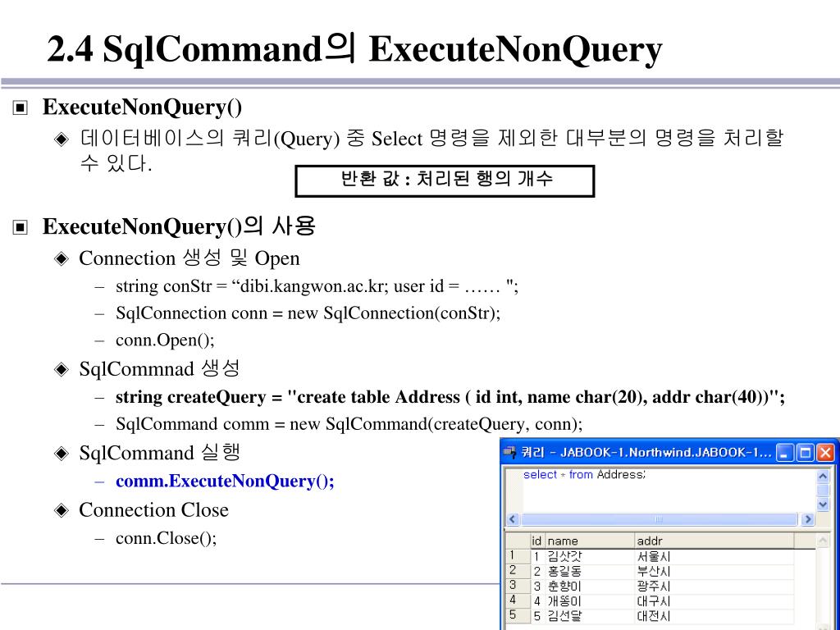Click the query editor scroll-up arrow

823,476
